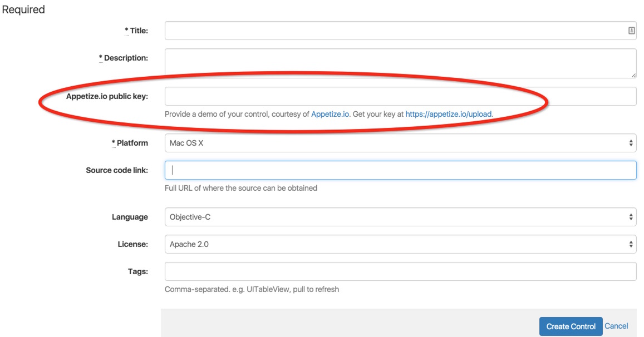Click the Source code link label
644x337 pixels.
[x=117, y=170]
